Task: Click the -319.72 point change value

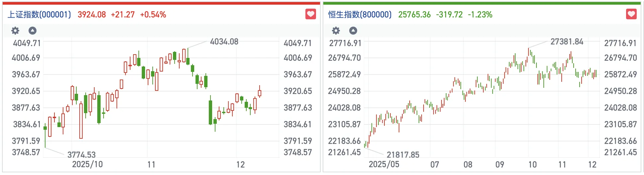Action: point(449,15)
